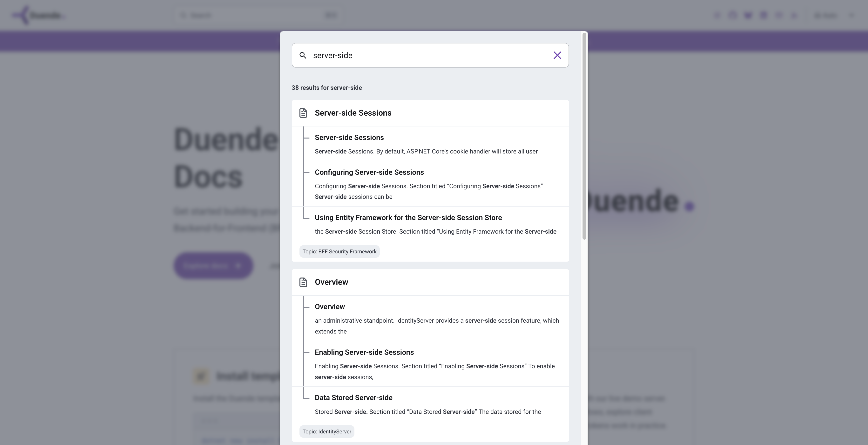Click the document icon beside Overview
This screenshot has height=445, width=868.
point(303,282)
